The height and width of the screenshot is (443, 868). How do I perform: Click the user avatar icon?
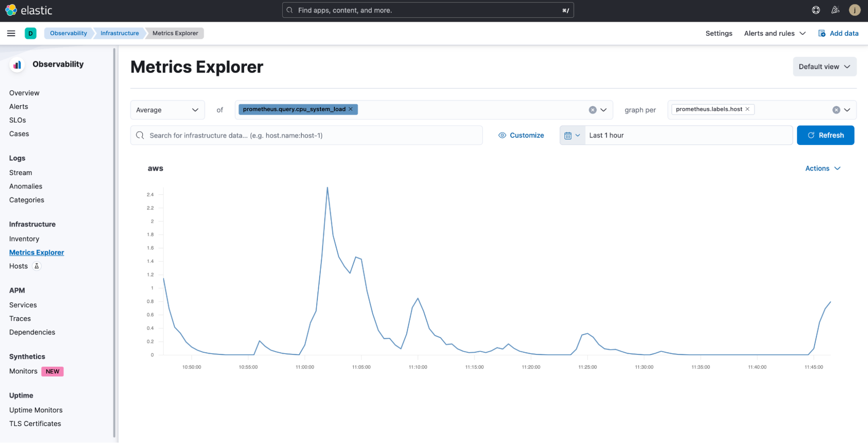[x=854, y=10]
